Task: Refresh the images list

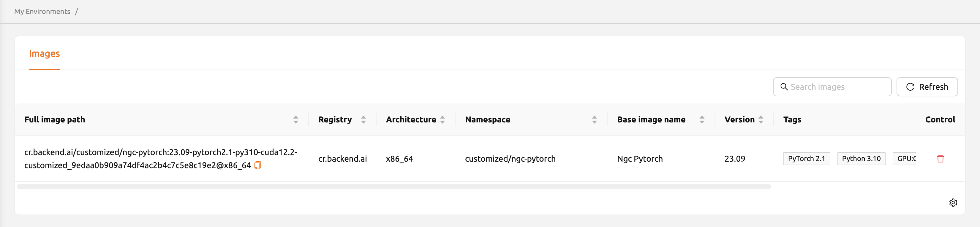Action: click(x=927, y=87)
